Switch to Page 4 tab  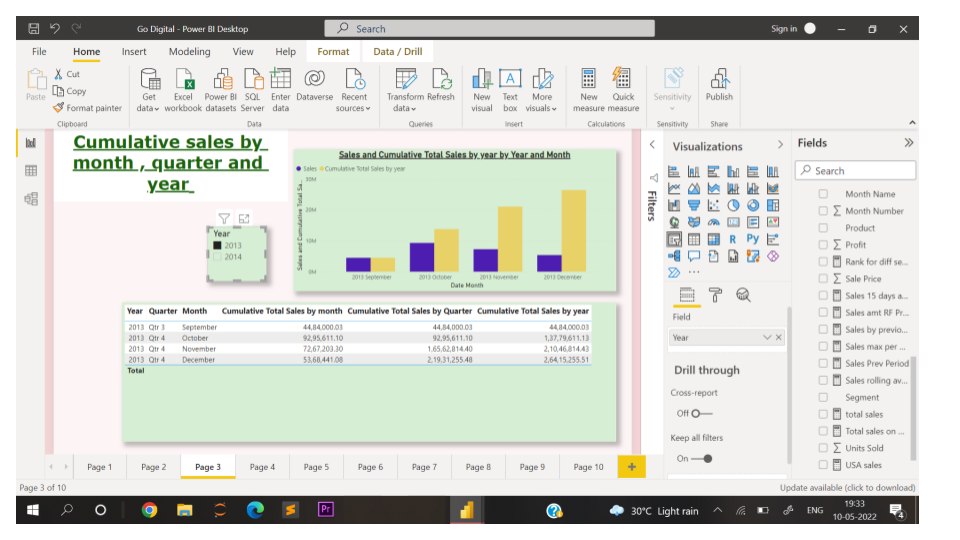[x=262, y=467]
